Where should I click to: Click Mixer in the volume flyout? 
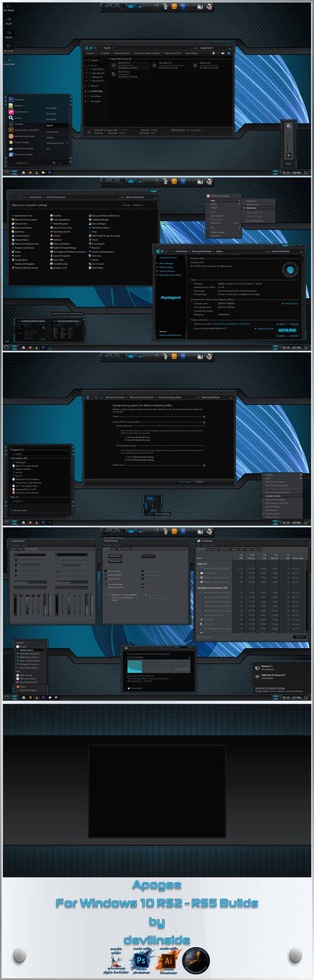pyautogui.click(x=289, y=164)
